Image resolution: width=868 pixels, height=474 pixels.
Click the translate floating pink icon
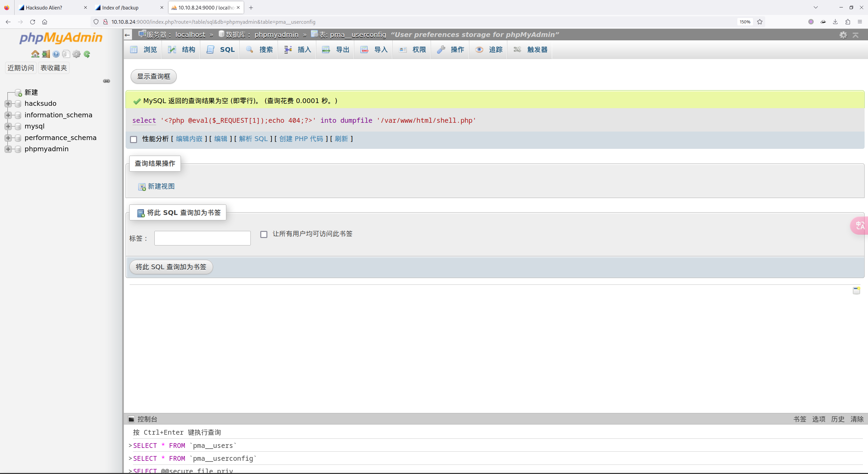click(860, 225)
